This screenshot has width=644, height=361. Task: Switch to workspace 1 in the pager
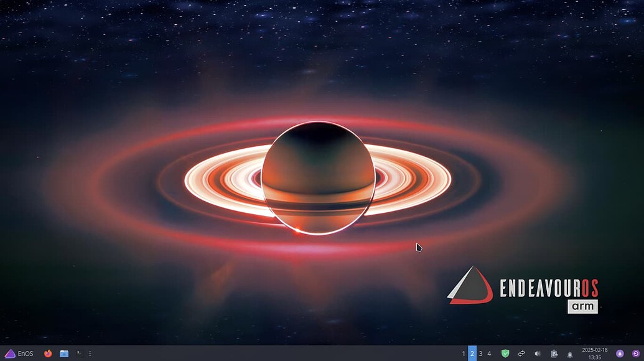463,353
